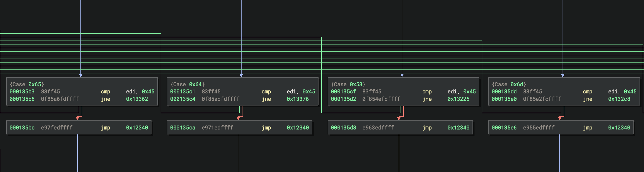Click operand edi, 0x45 at 000135b3
This screenshot has height=172, width=644.
point(140,92)
